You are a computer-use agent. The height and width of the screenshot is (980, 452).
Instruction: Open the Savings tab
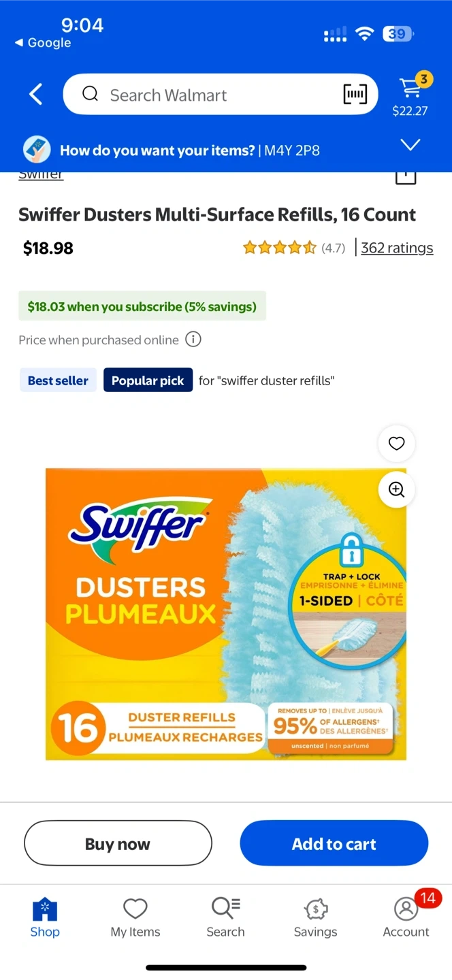click(x=315, y=917)
